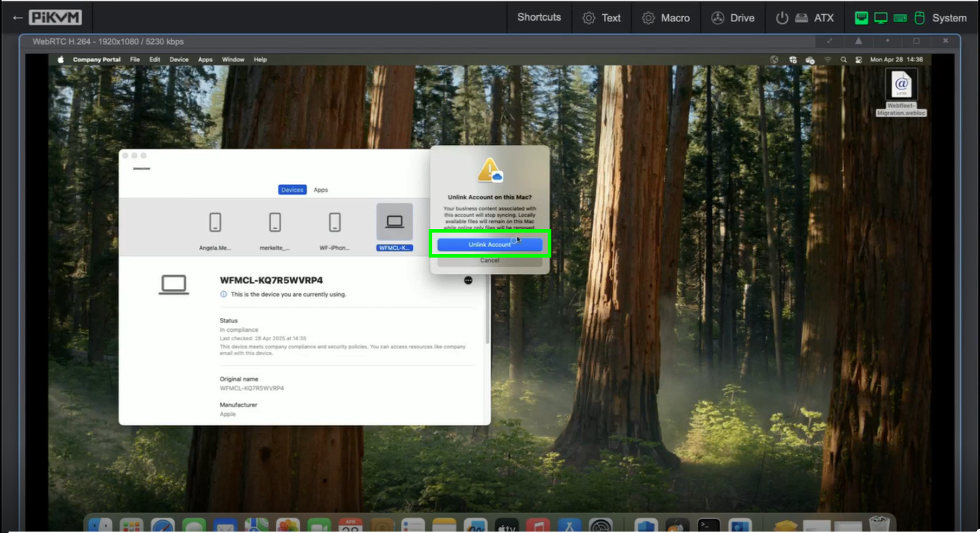Select the WFMCL-K... laptop device
Image resolution: width=980 pixels, height=533 pixels.
pos(394,228)
